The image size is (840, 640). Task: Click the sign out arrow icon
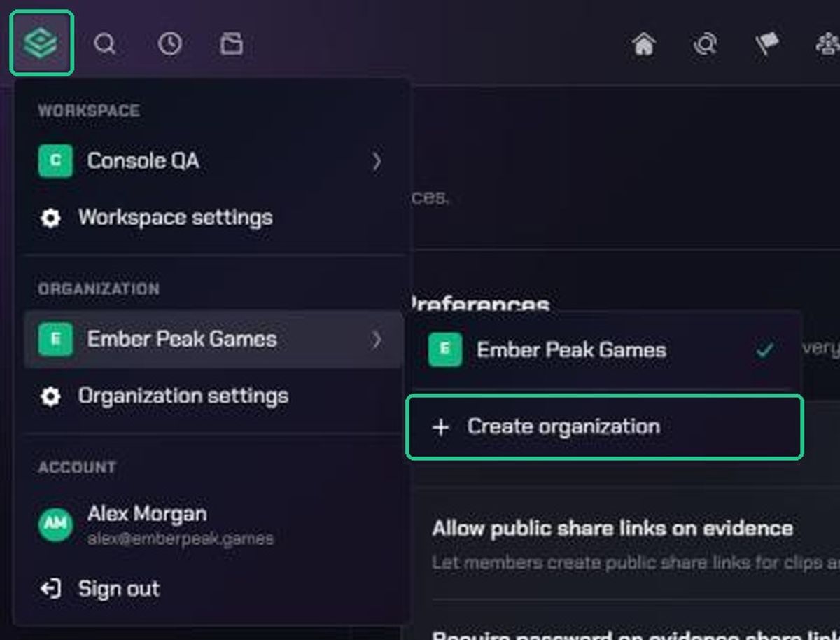click(50, 589)
